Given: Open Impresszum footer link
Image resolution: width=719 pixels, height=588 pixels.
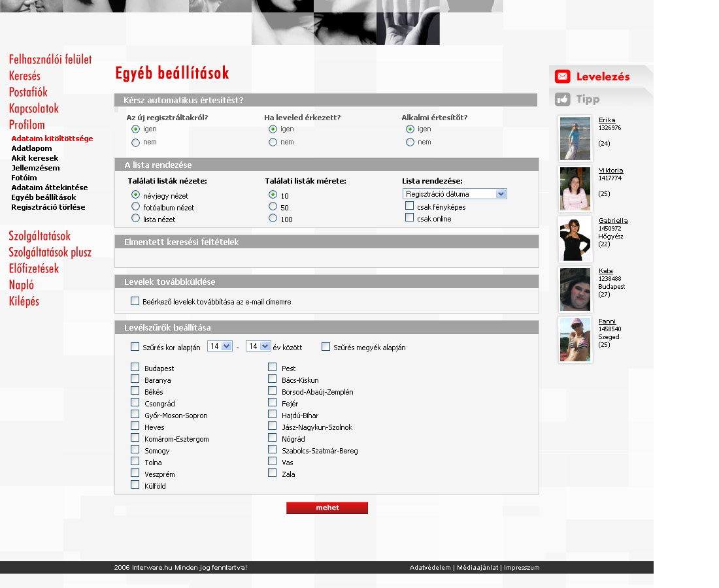Looking at the screenshot, I should pos(522,567).
